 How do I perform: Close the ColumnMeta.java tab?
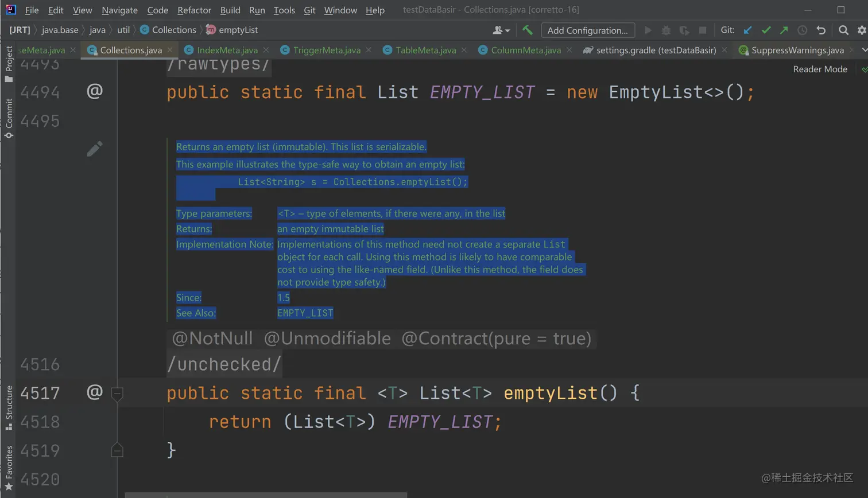[569, 50]
